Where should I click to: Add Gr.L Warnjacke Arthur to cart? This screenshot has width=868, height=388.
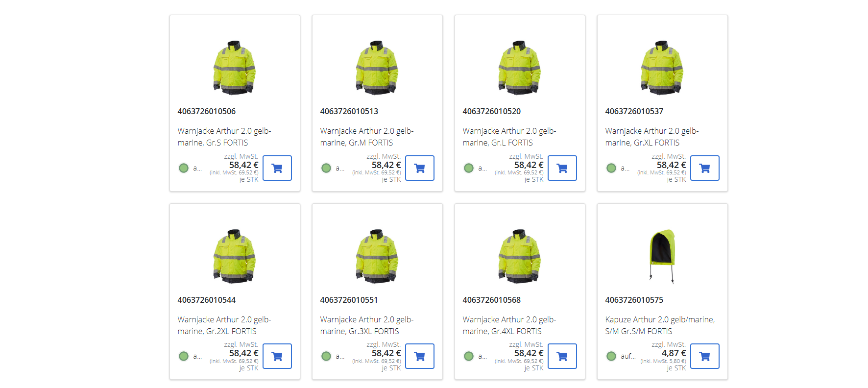tap(562, 168)
